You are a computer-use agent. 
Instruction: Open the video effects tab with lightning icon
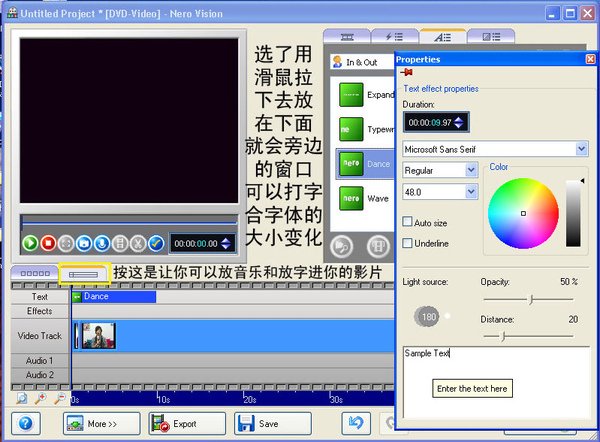(x=394, y=37)
